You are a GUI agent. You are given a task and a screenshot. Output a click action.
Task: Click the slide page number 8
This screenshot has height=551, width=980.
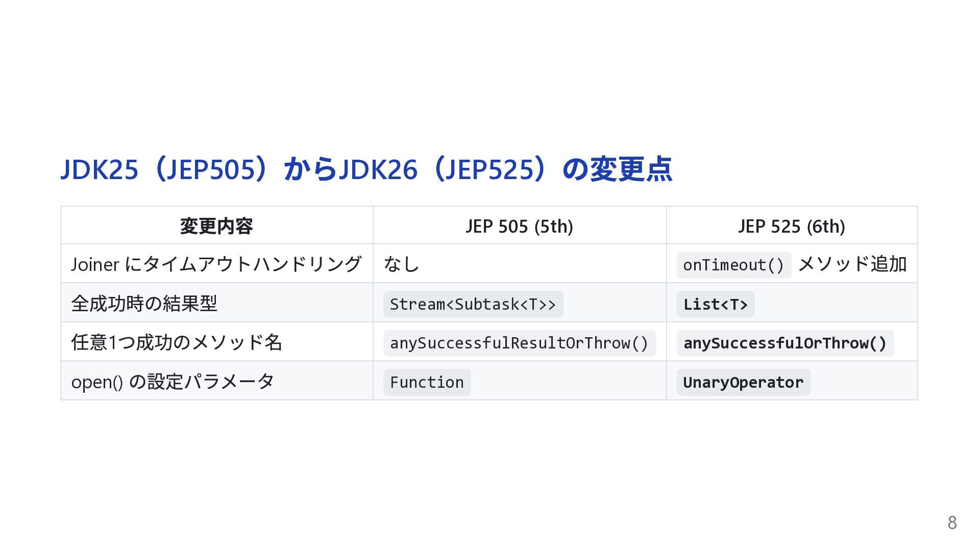952,523
